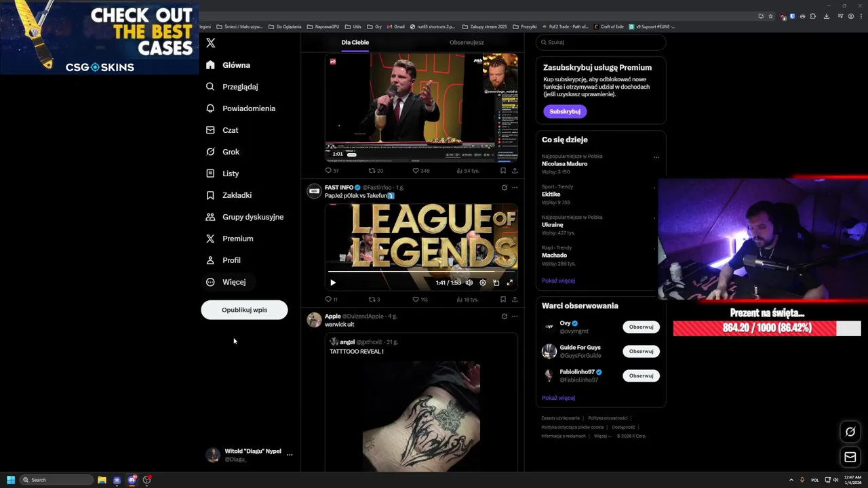This screenshot has height=488, width=868.
Task: Open Zakupy stream 2025 bookmark folder
Action: pos(485,26)
